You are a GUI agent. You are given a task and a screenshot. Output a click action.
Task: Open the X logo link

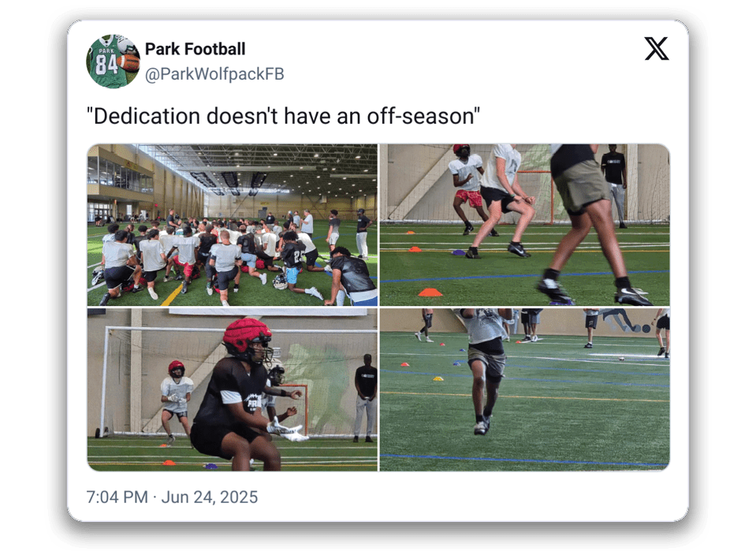click(656, 49)
